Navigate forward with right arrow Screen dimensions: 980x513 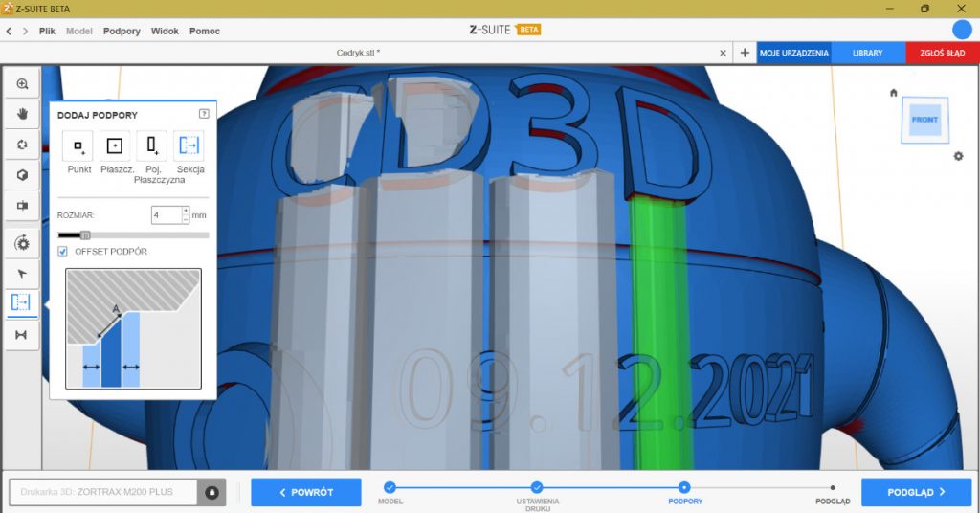point(25,31)
